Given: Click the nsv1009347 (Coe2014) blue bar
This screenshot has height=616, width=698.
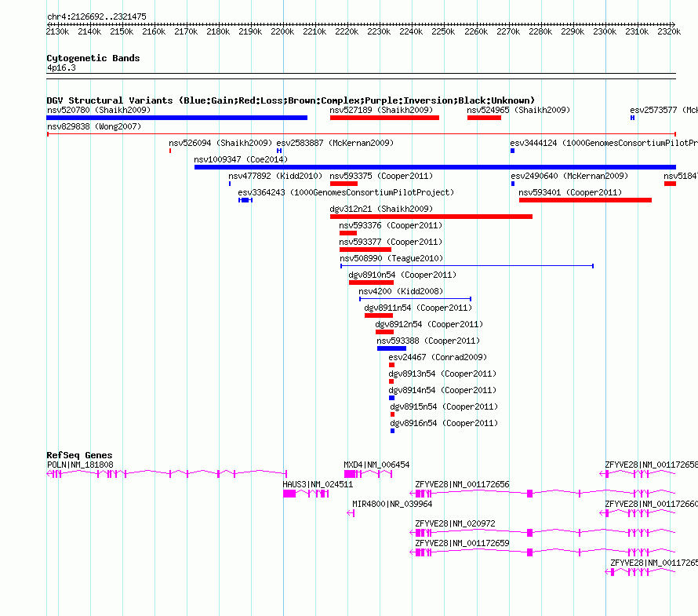Looking at the screenshot, I should coord(435,167).
